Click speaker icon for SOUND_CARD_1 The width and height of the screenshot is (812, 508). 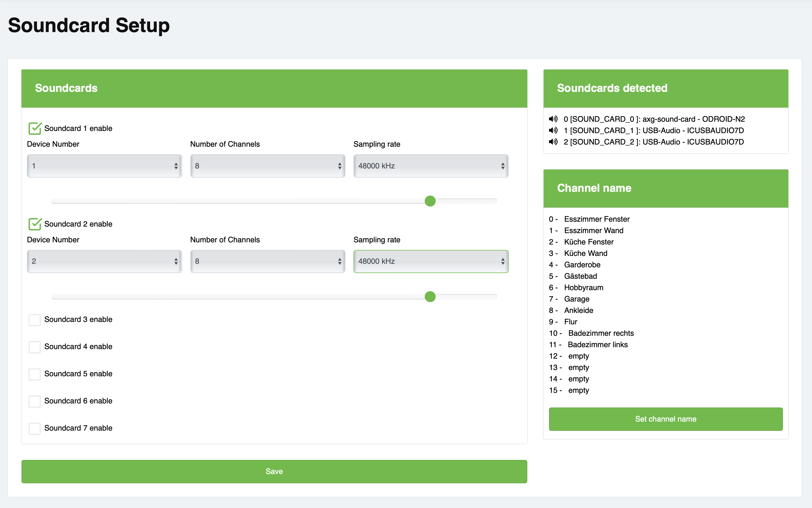pos(553,130)
